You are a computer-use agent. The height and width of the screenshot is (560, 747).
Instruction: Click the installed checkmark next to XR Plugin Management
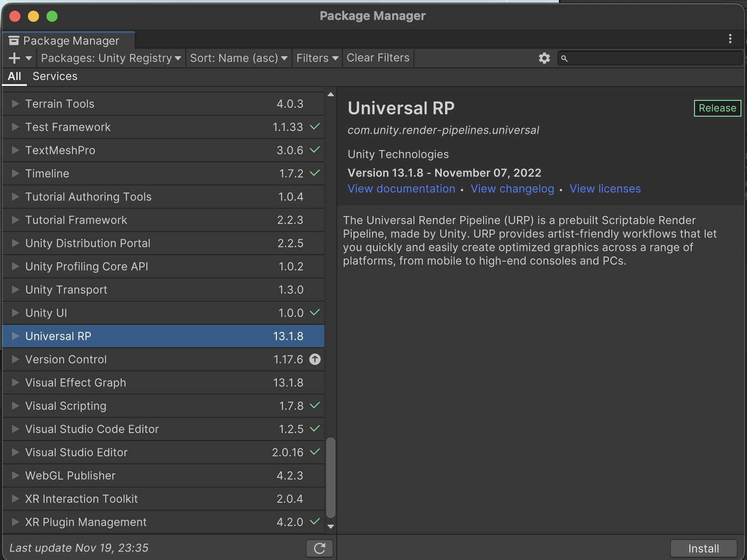[315, 521]
